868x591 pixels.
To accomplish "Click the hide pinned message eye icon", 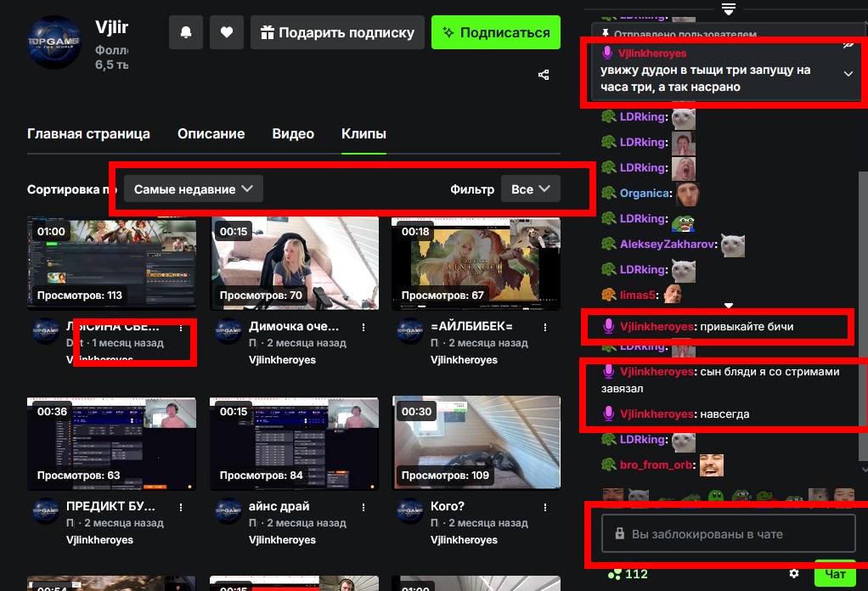I will [x=848, y=44].
